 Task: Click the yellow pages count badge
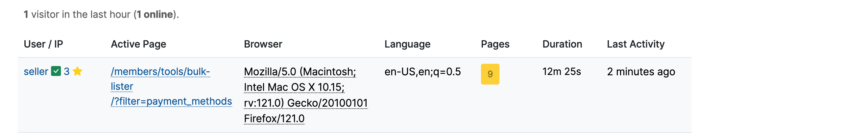pyautogui.click(x=490, y=74)
